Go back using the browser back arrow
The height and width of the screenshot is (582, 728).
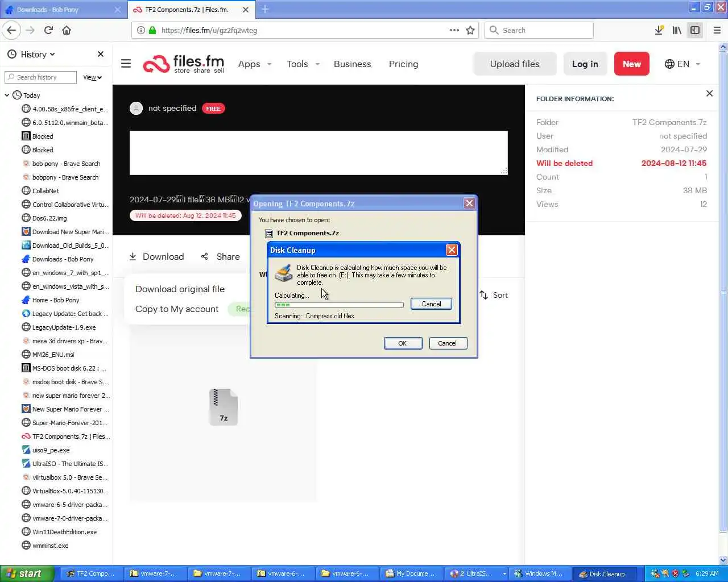click(x=11, y=30)
